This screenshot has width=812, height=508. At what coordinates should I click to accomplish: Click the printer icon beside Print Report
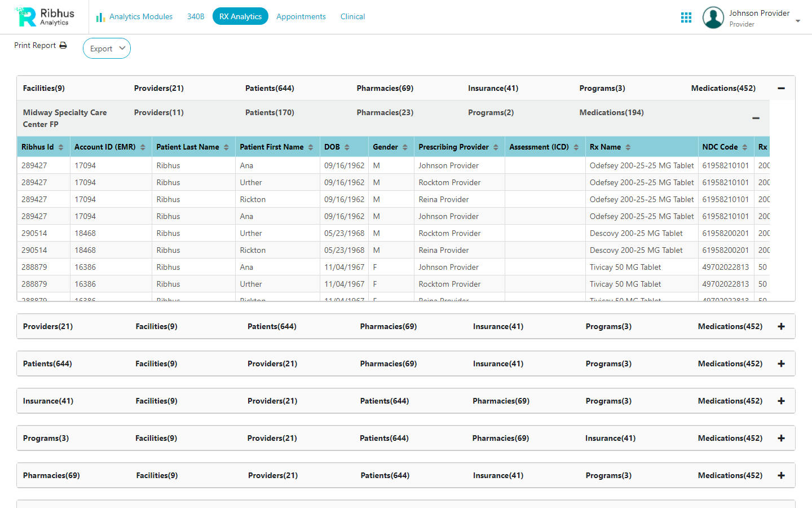(x=63, y=45)
